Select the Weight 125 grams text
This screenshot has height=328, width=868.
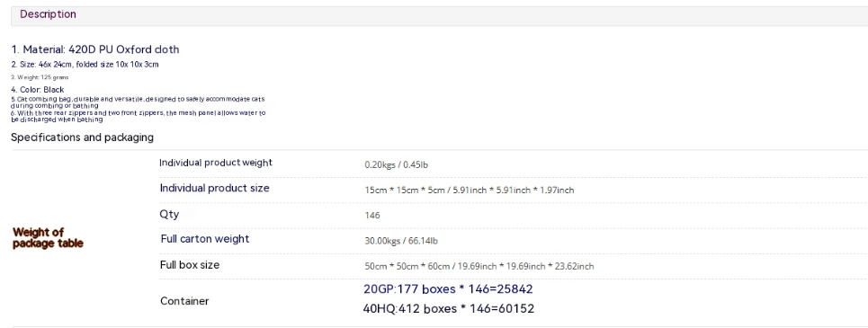point(40,77)
